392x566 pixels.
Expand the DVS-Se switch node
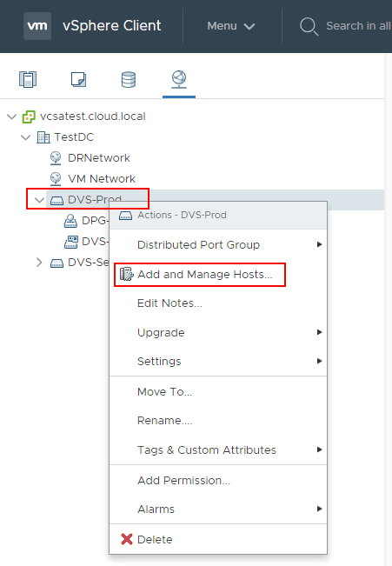pyautogui.click(x=39, y=263)
